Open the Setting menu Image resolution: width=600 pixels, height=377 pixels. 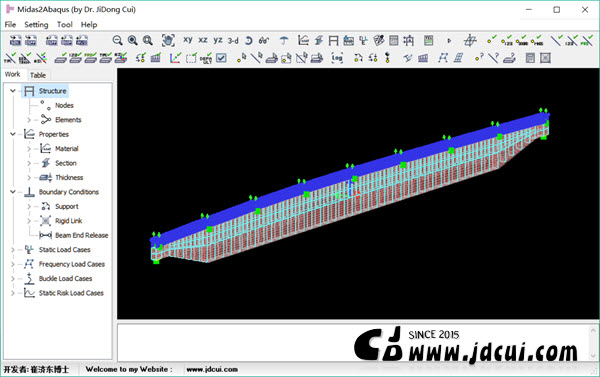click(x=36, y=24)
